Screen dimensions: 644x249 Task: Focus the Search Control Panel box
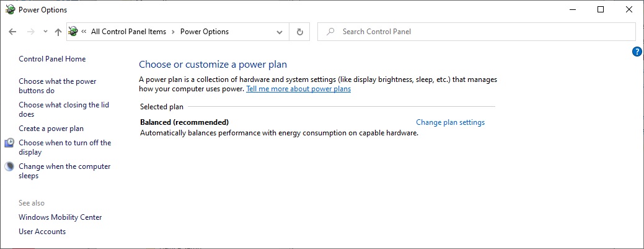coord(477,32)
